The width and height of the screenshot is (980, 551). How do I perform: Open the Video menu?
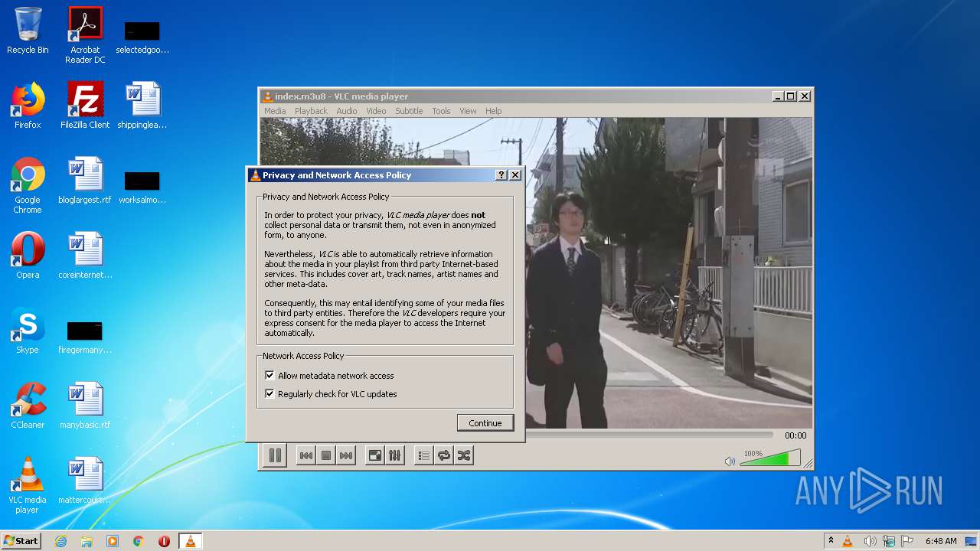click(376, 111)
